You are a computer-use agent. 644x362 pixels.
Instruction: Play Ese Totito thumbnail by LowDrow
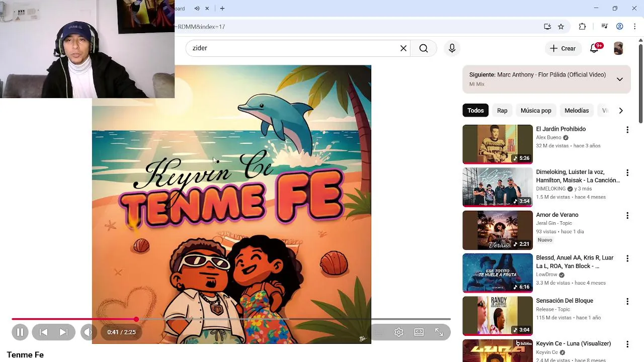tap(497, 273)
